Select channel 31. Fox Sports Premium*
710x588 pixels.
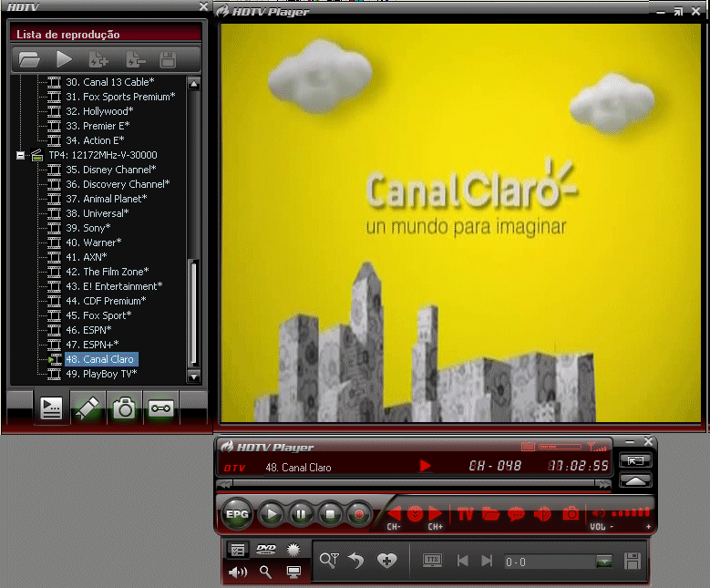point(120,97)
